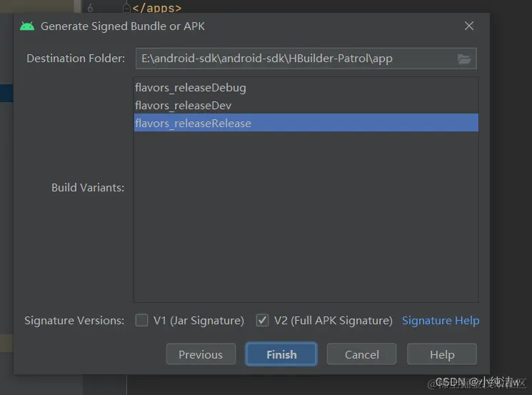Close the Generate Signed Bundle dialog
Screen dimensions: 532x395
(469, 26)
